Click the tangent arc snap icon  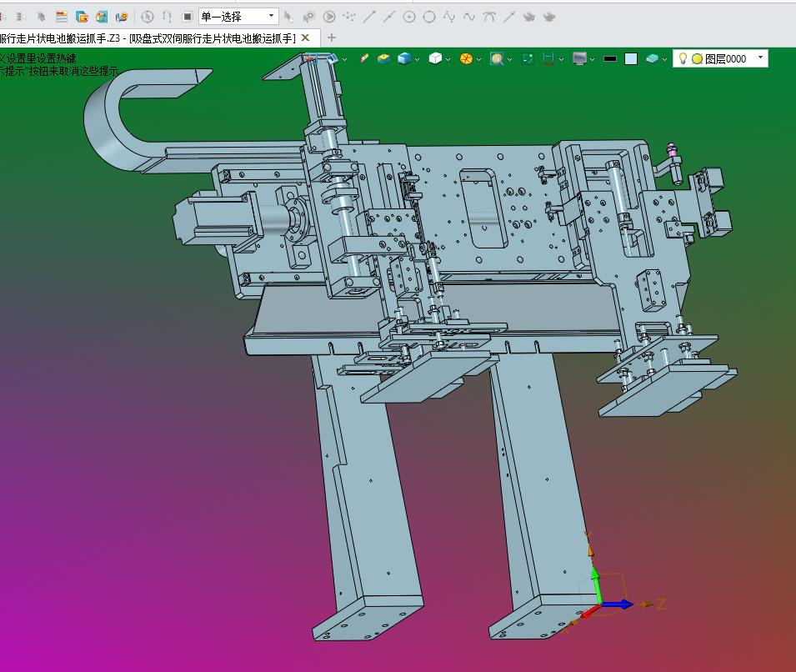[x=489, y=17]
